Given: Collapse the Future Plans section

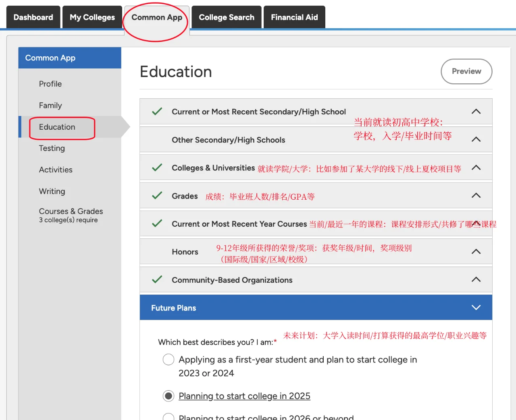Looking at the screenshot, I should (476, 307).
